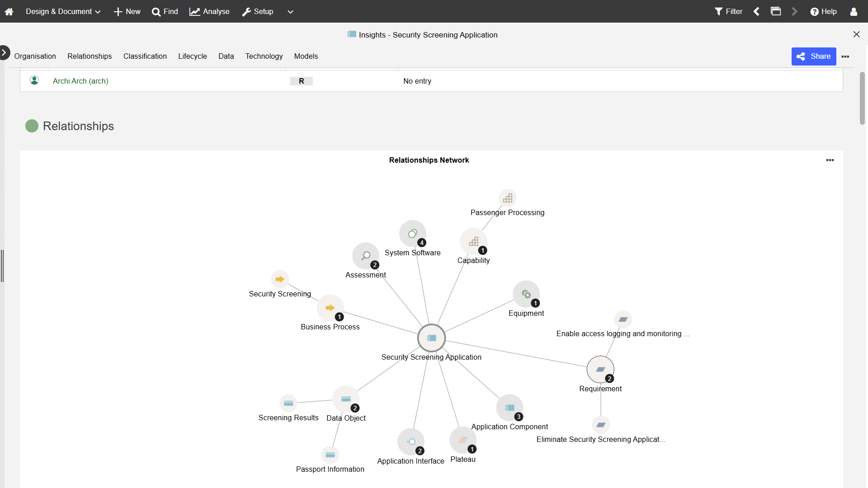The height and width of the screenshot is (488, 868).
Task: Click the Equipment gear node
Action: point(526,294)
